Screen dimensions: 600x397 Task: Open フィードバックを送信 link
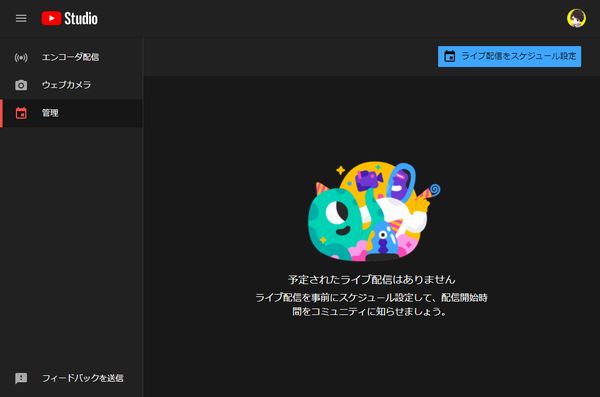click(82, 378)
